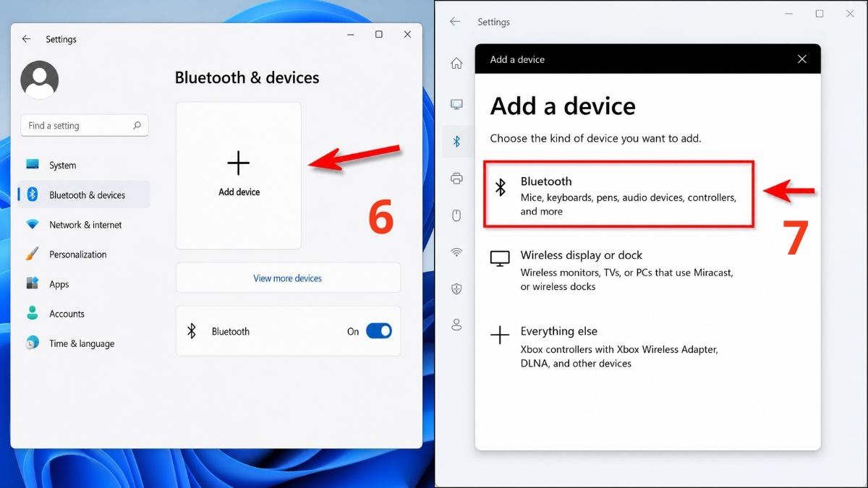
Task: Click the 'Bluetooth' label in the toggle row
Action: tap(231, 331)
